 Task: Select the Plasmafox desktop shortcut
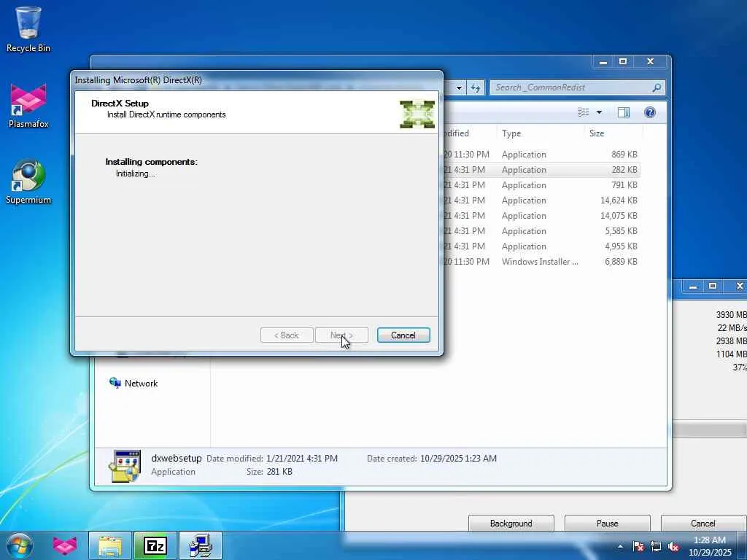pos(28,106)
